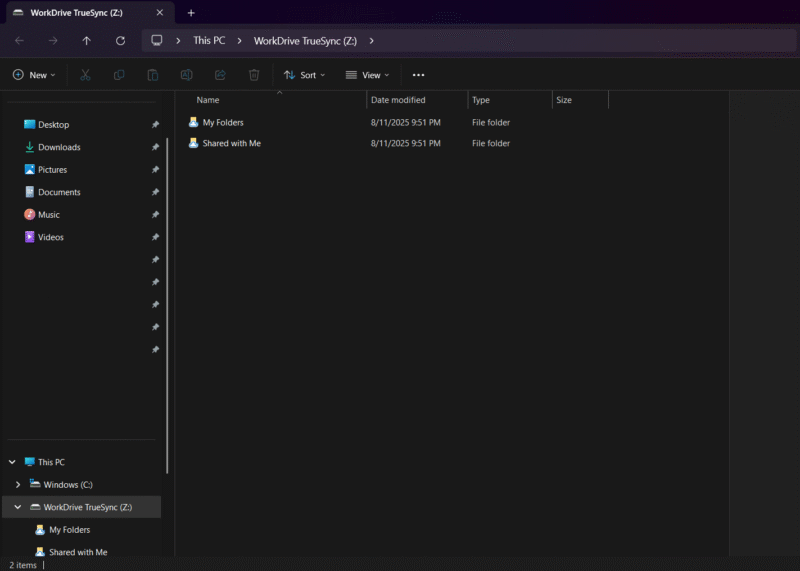Open the Sort dropdown menu
Viewport: 800px width, 571px height.
[x=304, y=75]
